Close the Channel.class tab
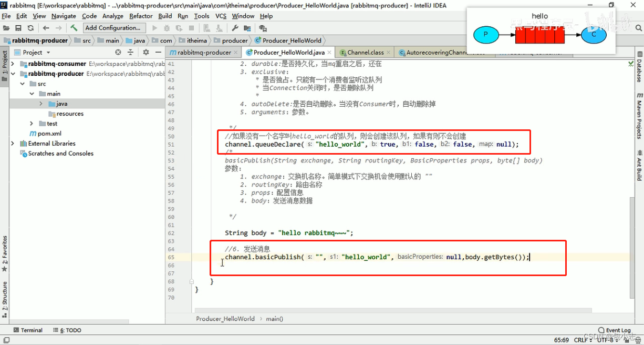 [x=389, y=53]
